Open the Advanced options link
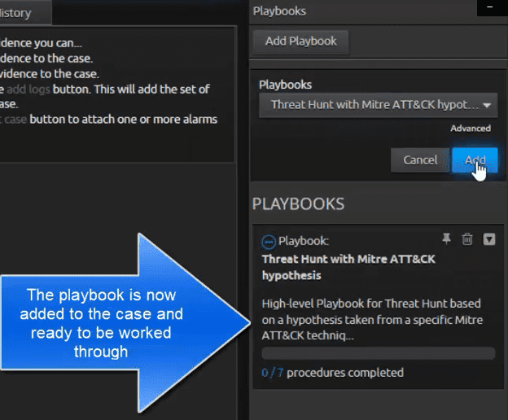 (470, 129)
